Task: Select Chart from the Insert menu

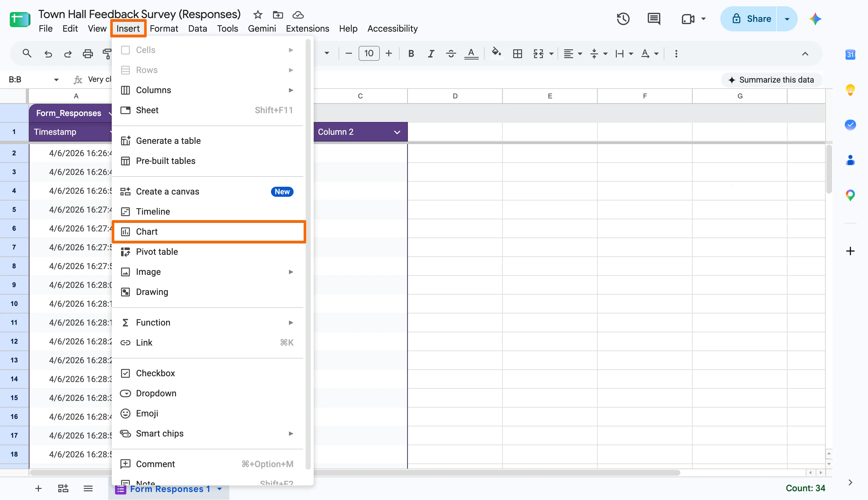Action: (208, 232)
